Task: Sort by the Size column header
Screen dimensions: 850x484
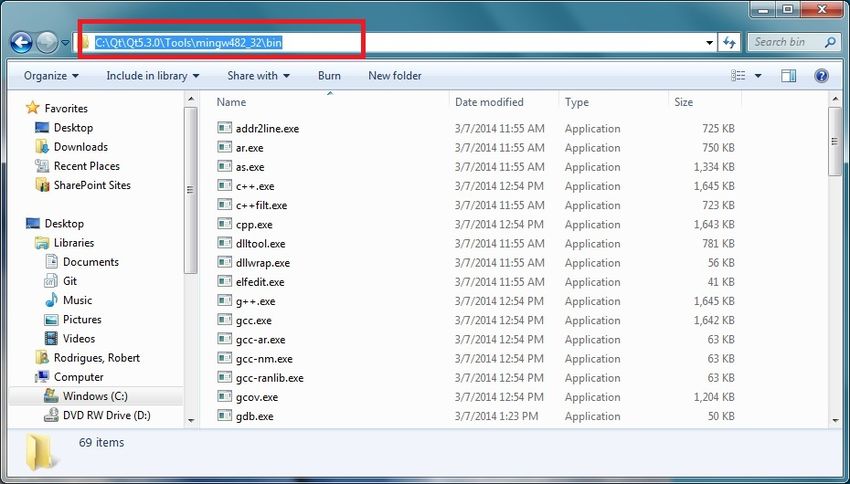Action: tap(683, 102)
